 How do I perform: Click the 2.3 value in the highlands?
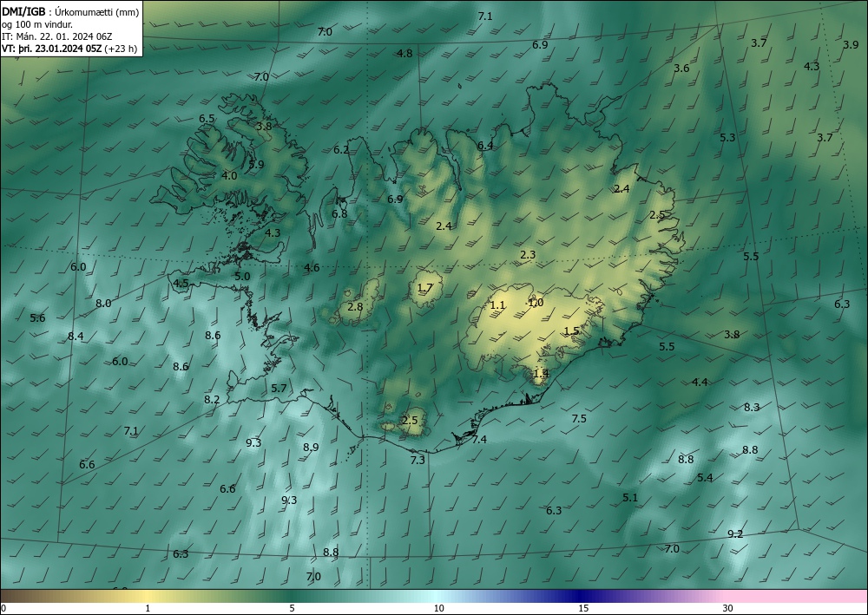pos(528,254)
